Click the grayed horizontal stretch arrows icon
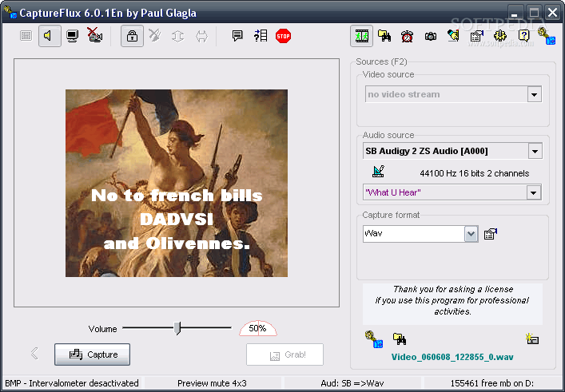Image resolution: width=565 pixels, height=392 pixels. (x=201, y=36)
